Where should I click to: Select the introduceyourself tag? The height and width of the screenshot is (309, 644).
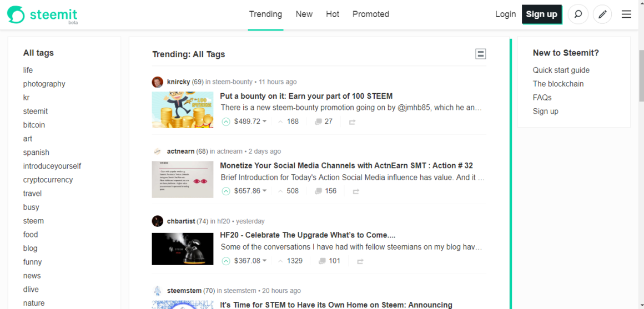click(x=52, y=166)
